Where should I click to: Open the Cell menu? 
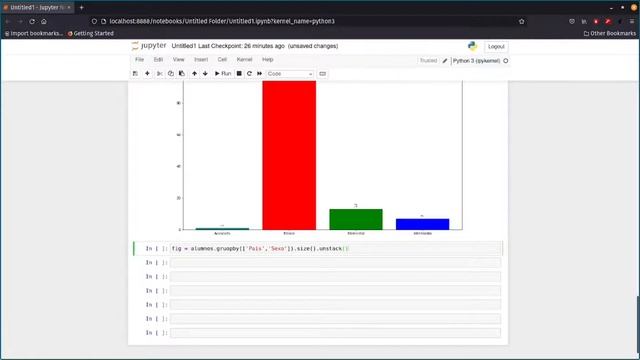click(222, 60)
